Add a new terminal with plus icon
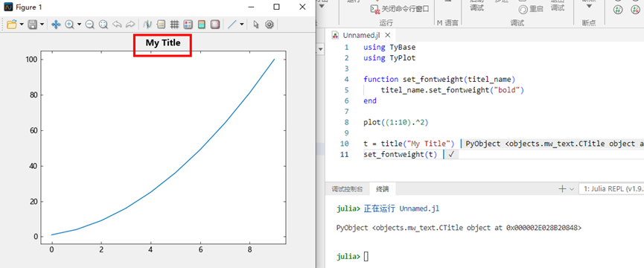 (562, 189)
